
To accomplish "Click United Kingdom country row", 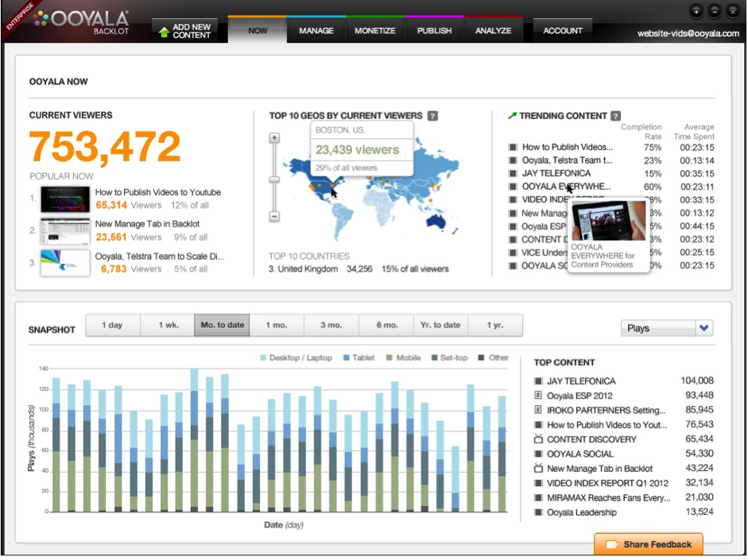I will [358, 268].
